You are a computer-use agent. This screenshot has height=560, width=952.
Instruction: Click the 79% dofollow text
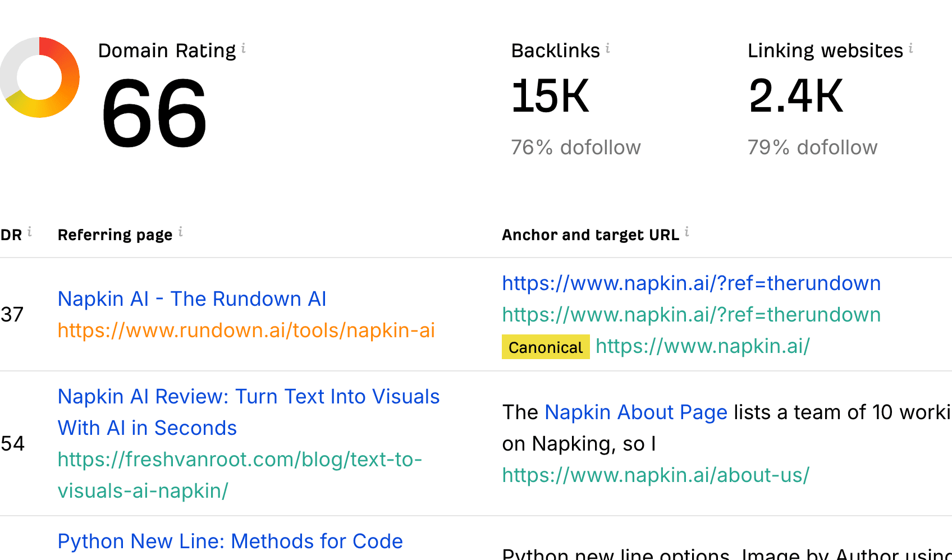[812, 148]
